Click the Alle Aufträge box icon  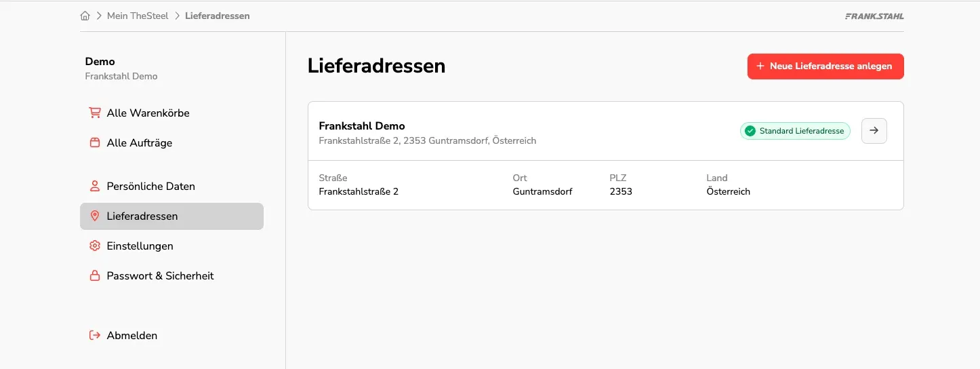click(95, 142)
